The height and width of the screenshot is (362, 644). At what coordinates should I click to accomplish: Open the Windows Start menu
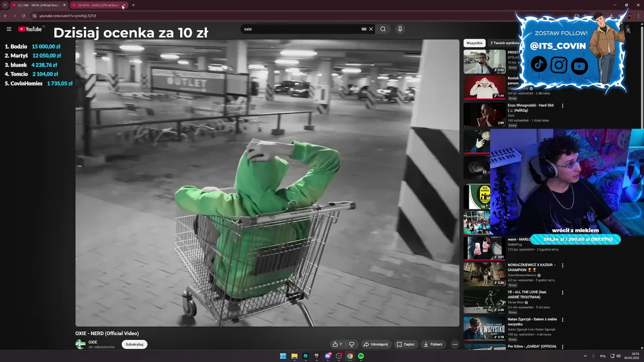[283, 356]
